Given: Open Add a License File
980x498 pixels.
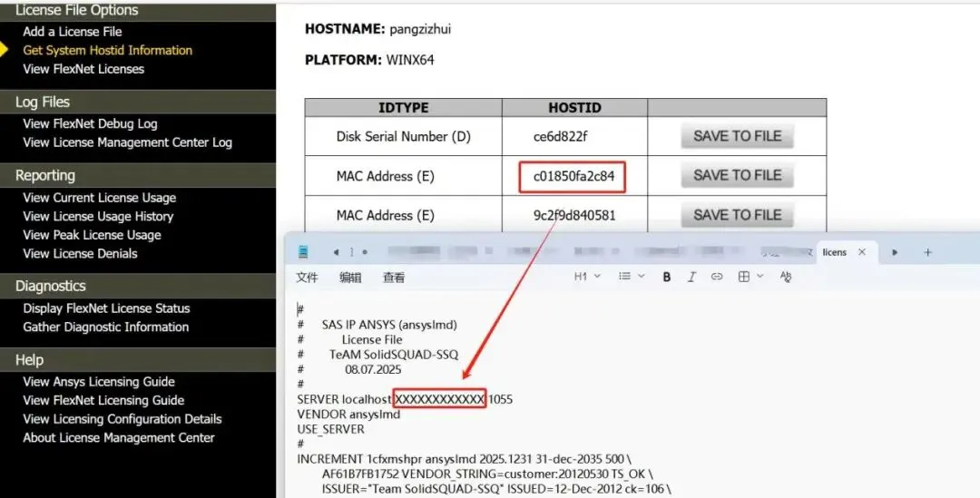Looking at the screenshot, I should [x=73, y=32].
